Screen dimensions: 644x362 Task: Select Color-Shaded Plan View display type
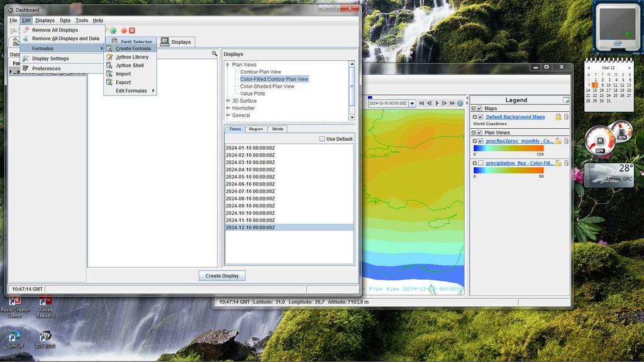[x=267, y=87]
